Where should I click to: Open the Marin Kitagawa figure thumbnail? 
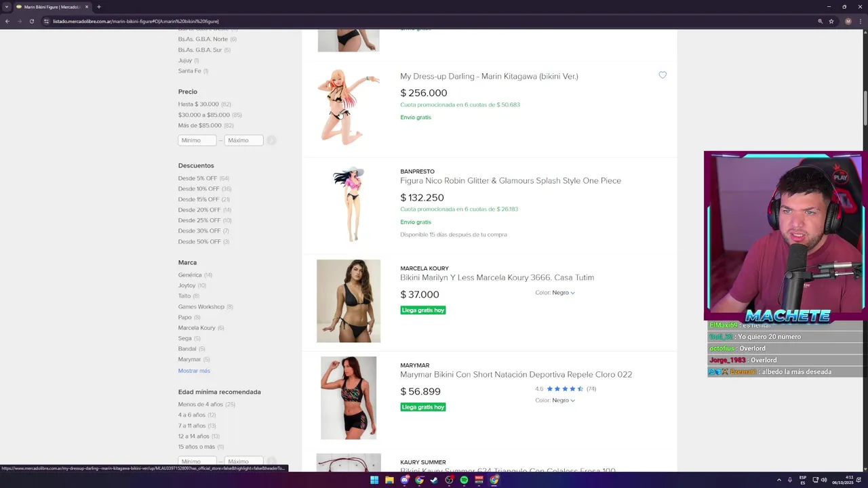pyautogui.click(x=349, y=107)
